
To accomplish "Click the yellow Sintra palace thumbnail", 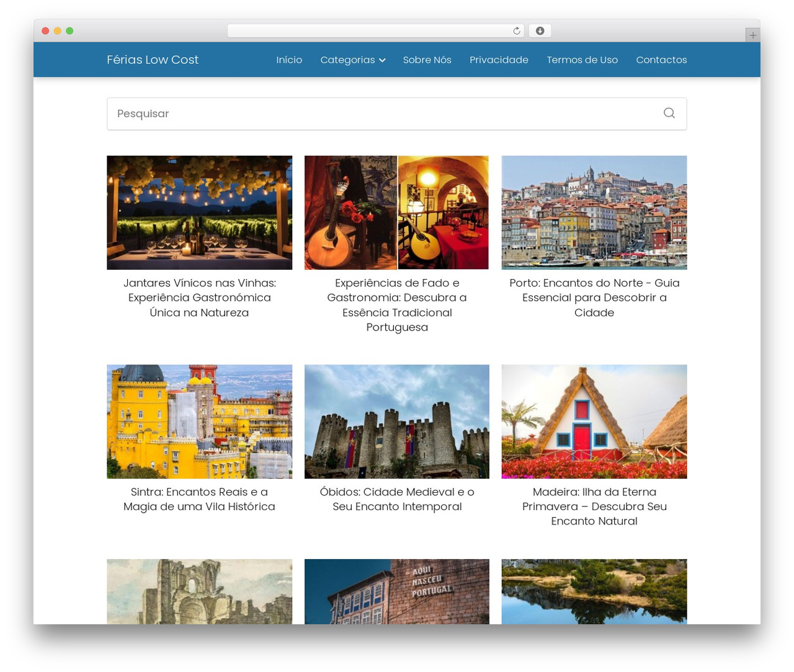I will (199, 422).
